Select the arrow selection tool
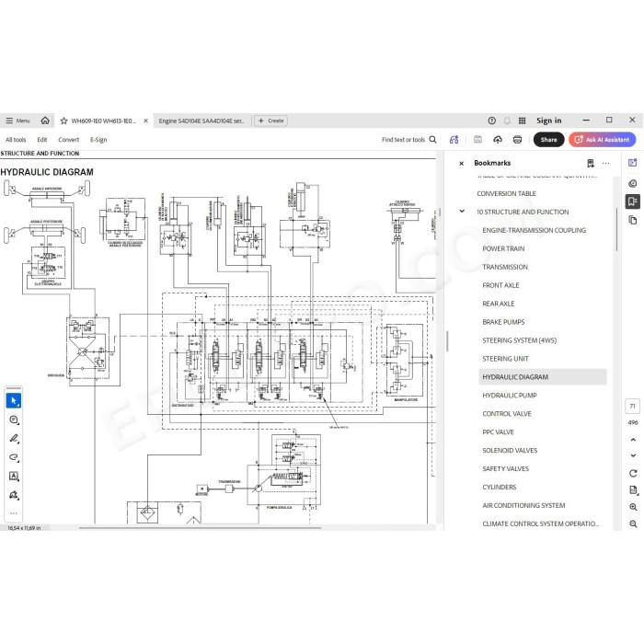Viewport: 644px width, 644px height. (x=14, y=400)
